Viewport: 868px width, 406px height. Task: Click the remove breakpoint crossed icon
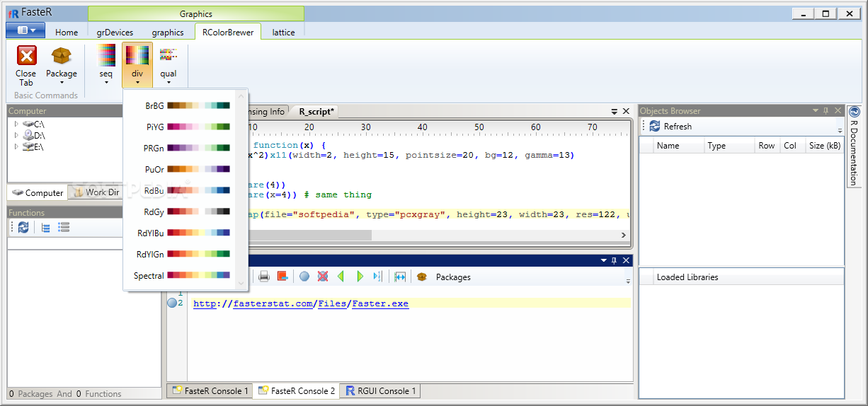(x=323, y=277)
